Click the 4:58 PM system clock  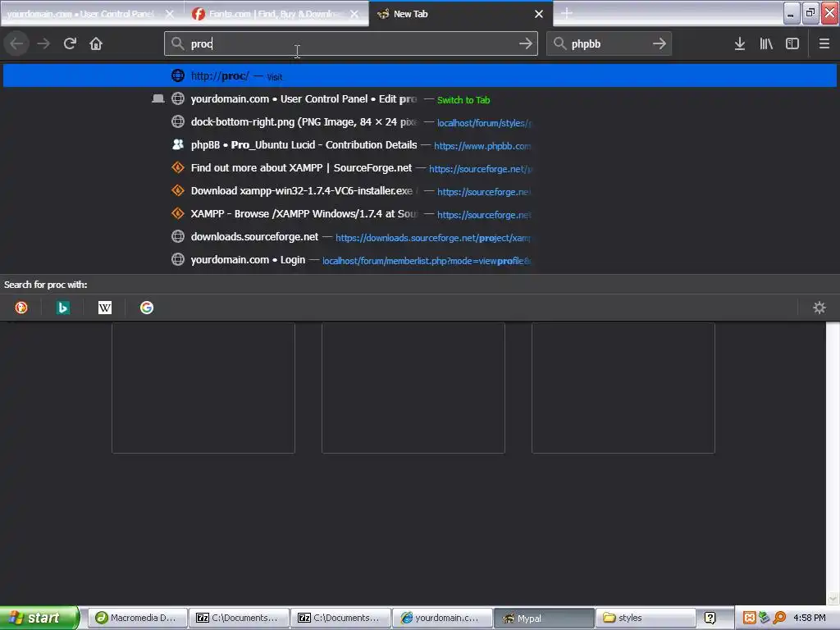point(810,618)
